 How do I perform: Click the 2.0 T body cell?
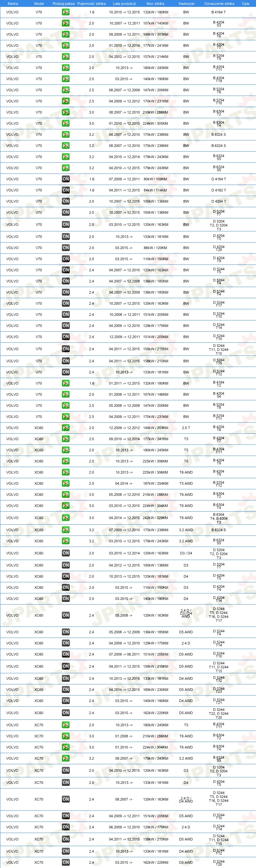(186, 427)
